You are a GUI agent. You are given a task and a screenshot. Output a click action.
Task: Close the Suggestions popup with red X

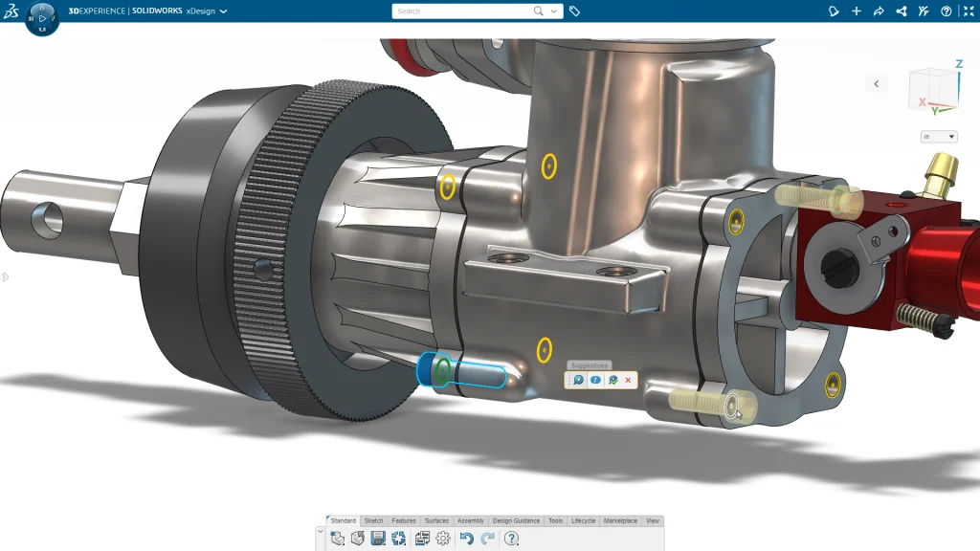click(x=628, y=380)
